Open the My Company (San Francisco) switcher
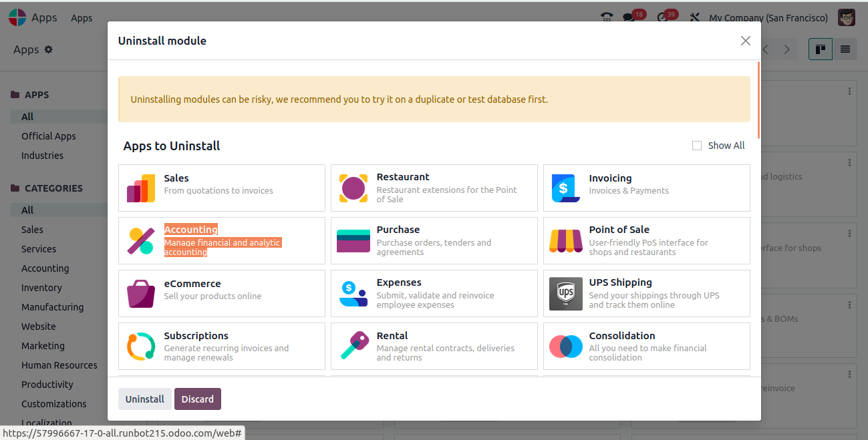Screen dimensions: 868x440 coord(768,18)
